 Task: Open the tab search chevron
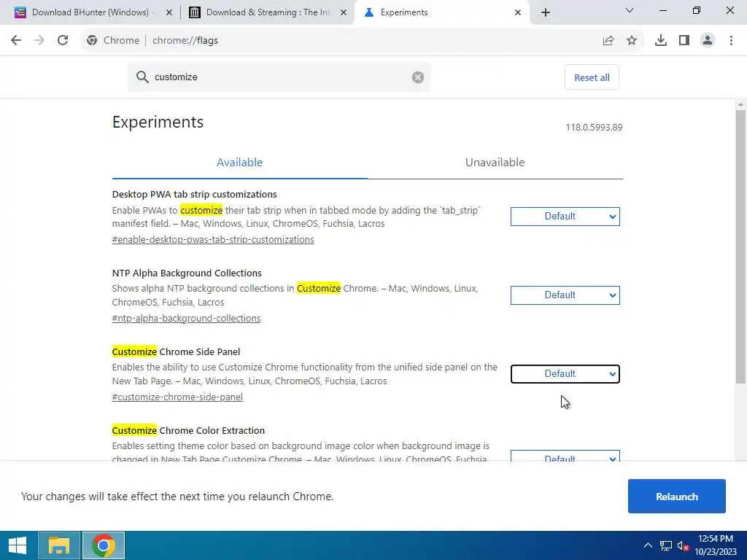[630, 10]
